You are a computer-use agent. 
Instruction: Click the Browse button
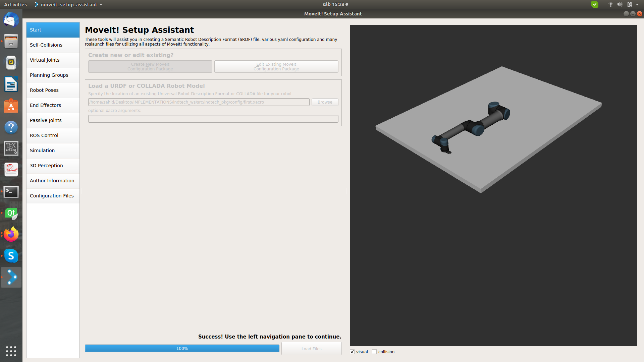point(325,102)
